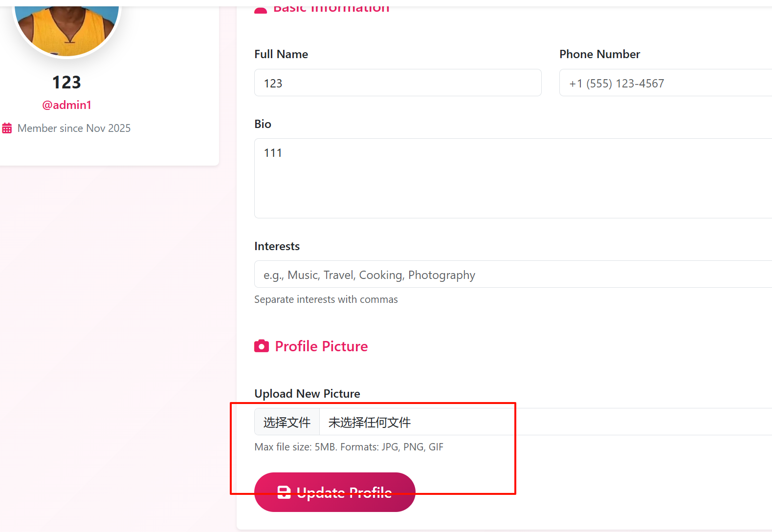Focus the Phone Number input field
This screenshot has width=772, height=532.
(x=665, y=83)
